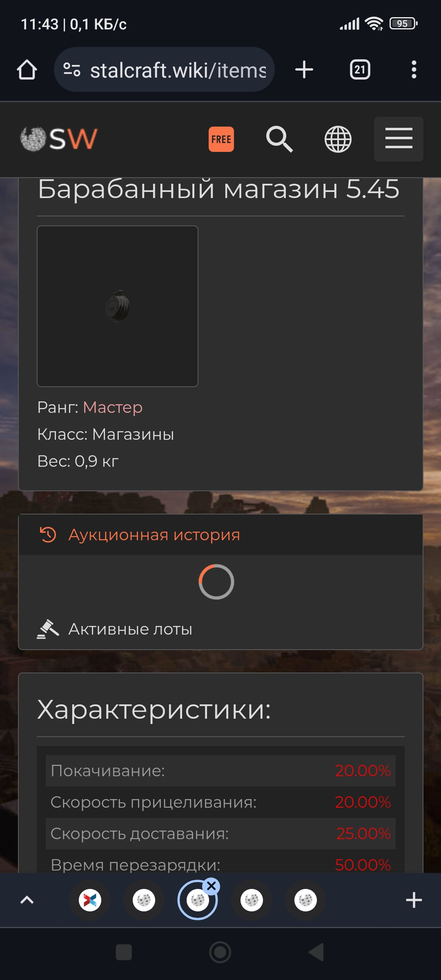Viewport: 441px width, 980px height.
Task: Open a new tab with plus icon
Action: click(304, 69)
